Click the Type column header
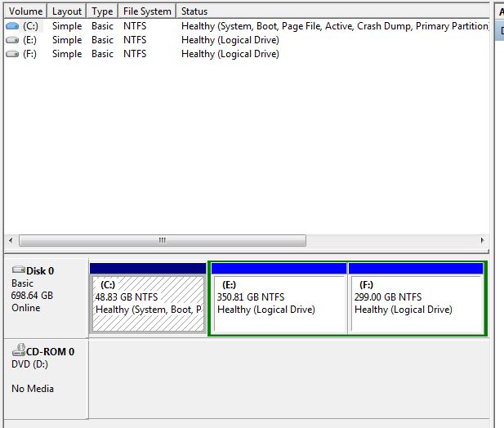 (x=102, y=11)
